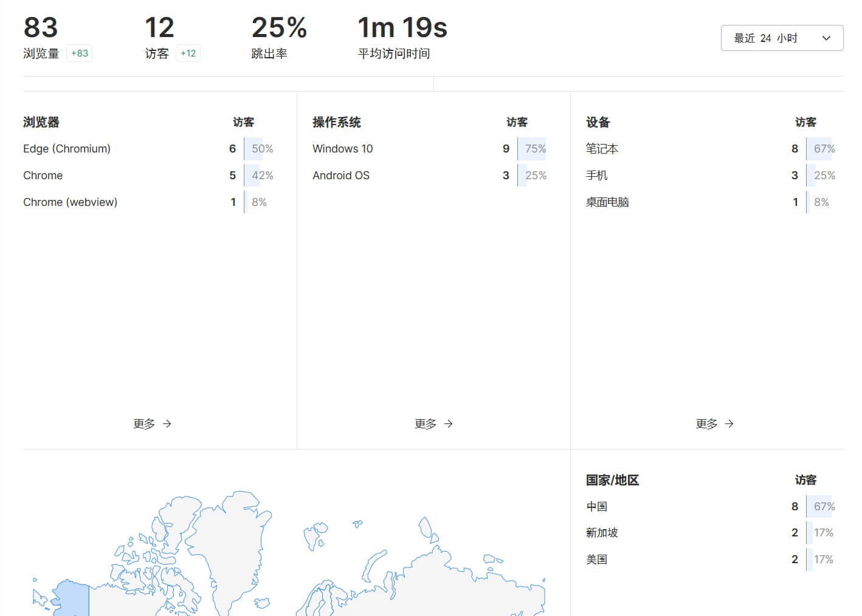Viewport: 862px width, 616px height.
Task: Open Android OS visitor details
Action: coord(341,176)
